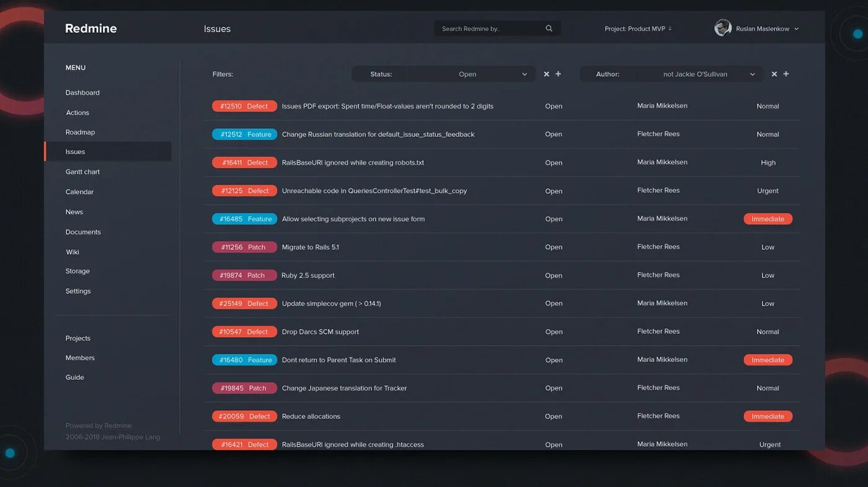Add a filter using plus beside Status

coord(558,74)
